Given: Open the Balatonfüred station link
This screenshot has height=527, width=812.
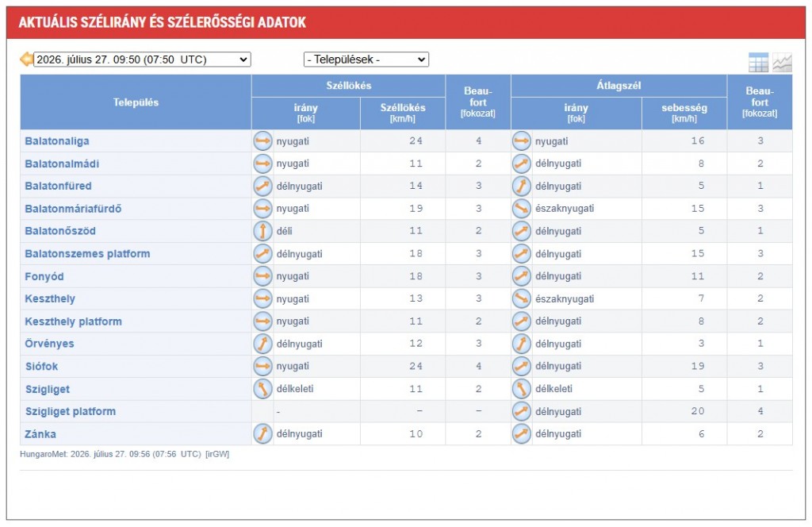Looking at the screenshot, I should pos(58,186).
